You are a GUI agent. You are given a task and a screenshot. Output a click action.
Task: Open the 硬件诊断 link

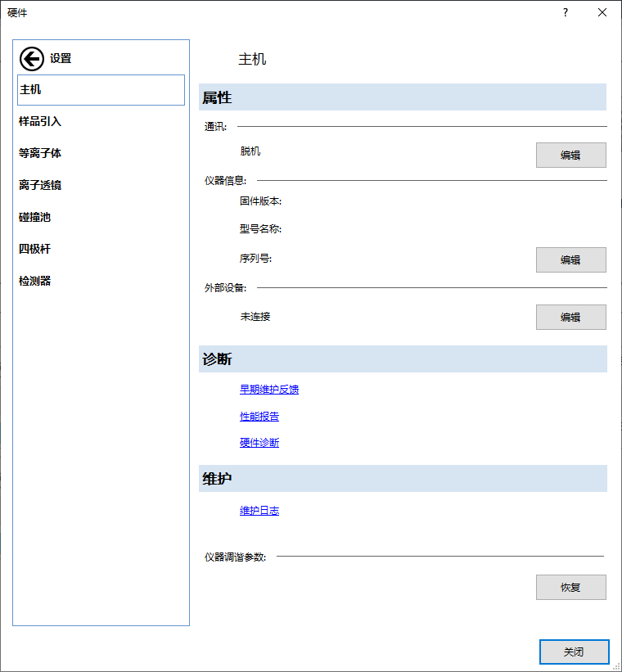click(259, 443)
